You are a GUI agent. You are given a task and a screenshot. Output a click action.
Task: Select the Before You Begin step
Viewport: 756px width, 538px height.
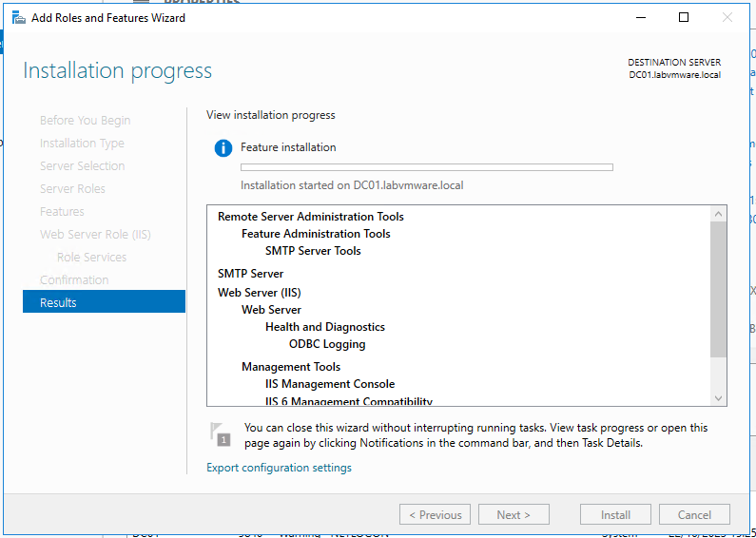pyautogui.click(x=85, y=120)
